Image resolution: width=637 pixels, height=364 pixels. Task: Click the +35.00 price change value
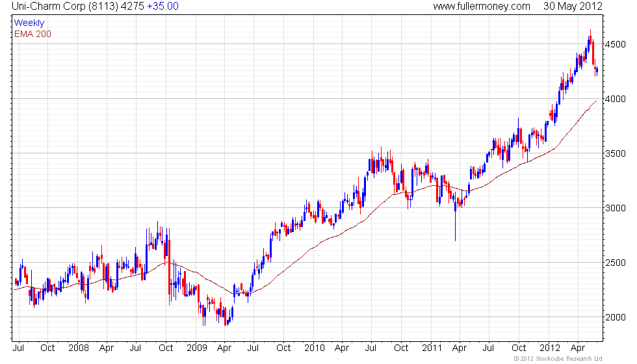[x=162, y=6]
